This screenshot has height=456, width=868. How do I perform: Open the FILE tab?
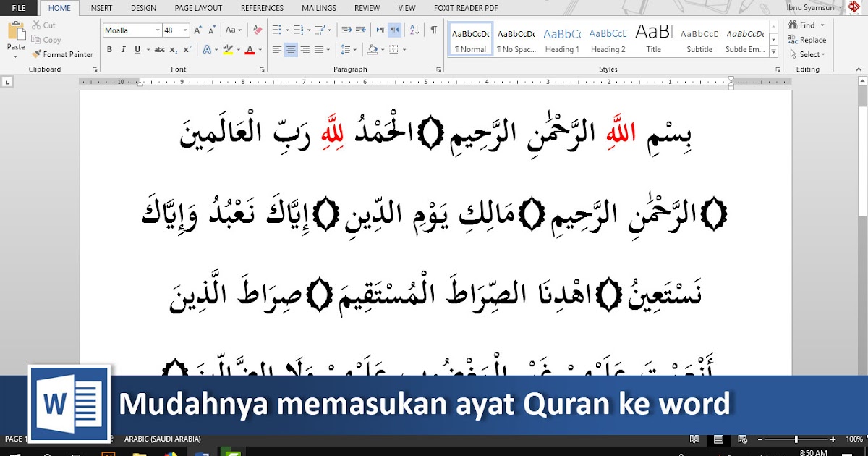[19, 8]
